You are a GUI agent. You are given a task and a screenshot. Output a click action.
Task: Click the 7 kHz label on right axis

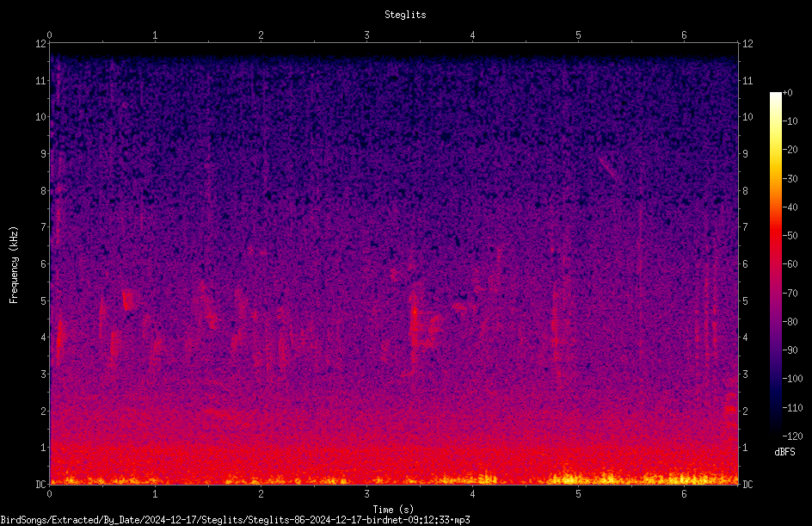pyautogui.click(x=745, y=227)
